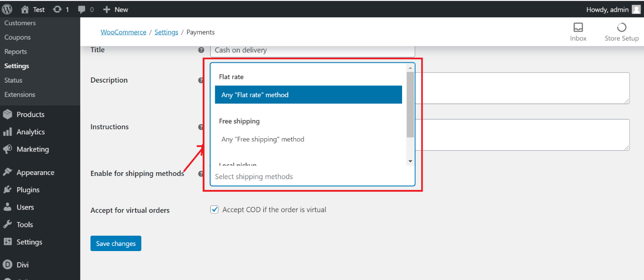Click the Title input with Cash on delivery
Image resolution: width=644 pixels, height=280 pixels.
click(x=312, y=50)
